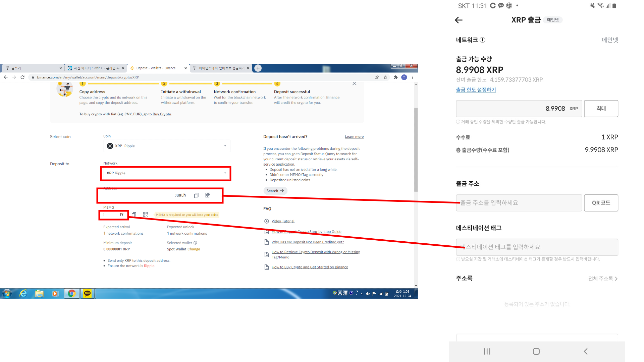Screen dimensions: 644x362
Task: Open How to Buy Crypto guide link
Action: [310, 267]
